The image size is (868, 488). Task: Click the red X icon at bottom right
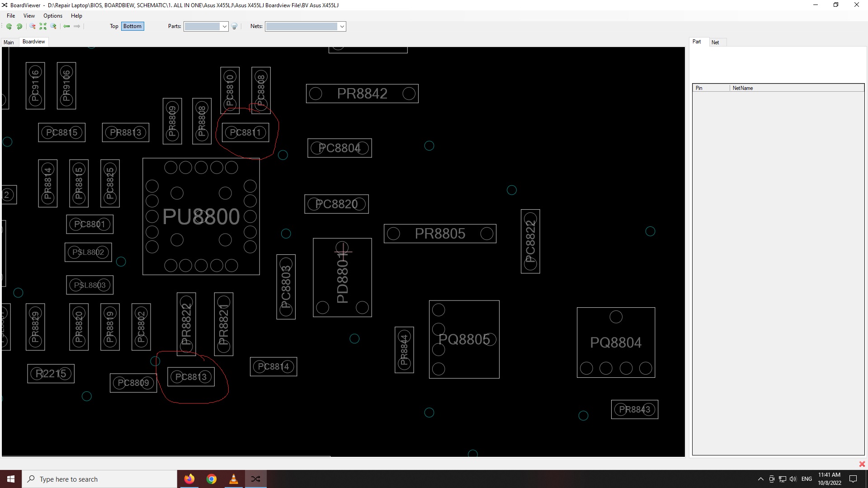click(862, 464)
